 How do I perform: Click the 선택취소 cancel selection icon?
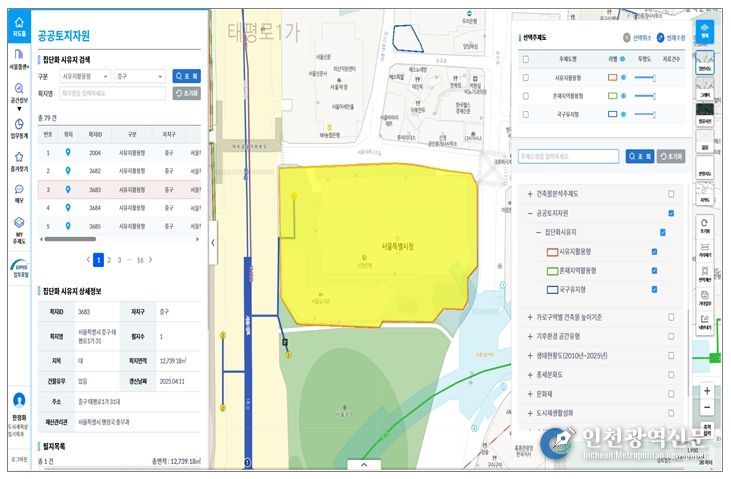628,37
